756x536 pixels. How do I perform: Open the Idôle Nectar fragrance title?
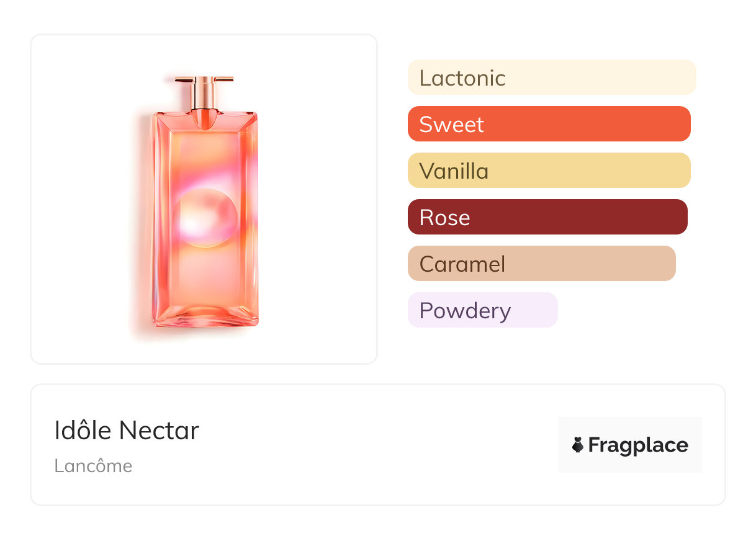click(127, 431)
